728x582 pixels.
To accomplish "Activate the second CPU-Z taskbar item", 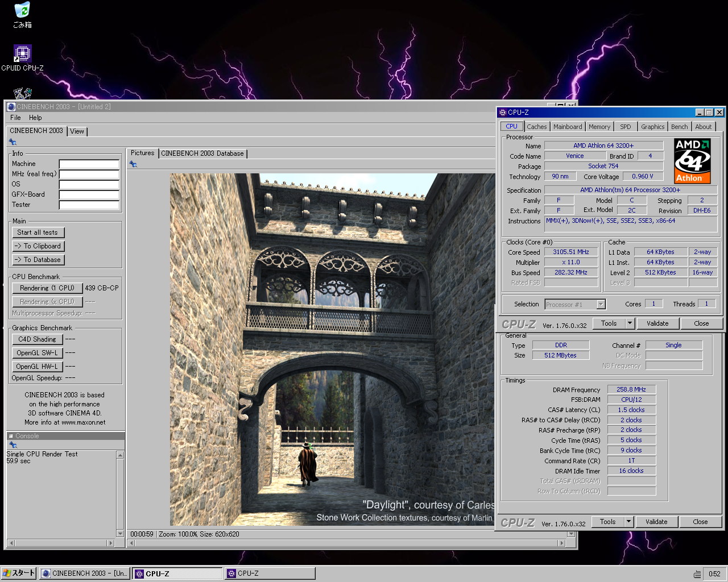I will [x=270, y=573].
